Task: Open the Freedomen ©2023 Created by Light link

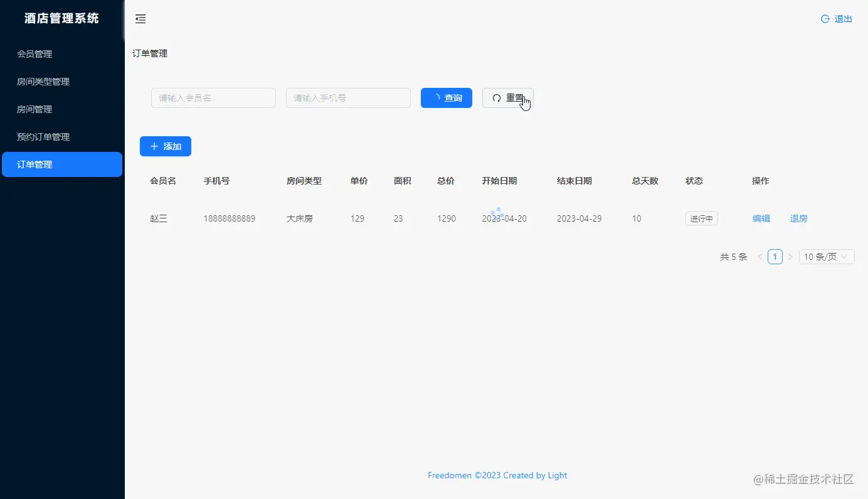Action: point(497,475)
